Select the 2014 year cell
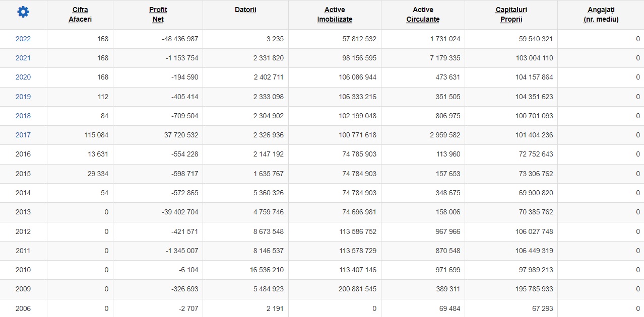Screen dimensions: 644x317 pos(23,193)
